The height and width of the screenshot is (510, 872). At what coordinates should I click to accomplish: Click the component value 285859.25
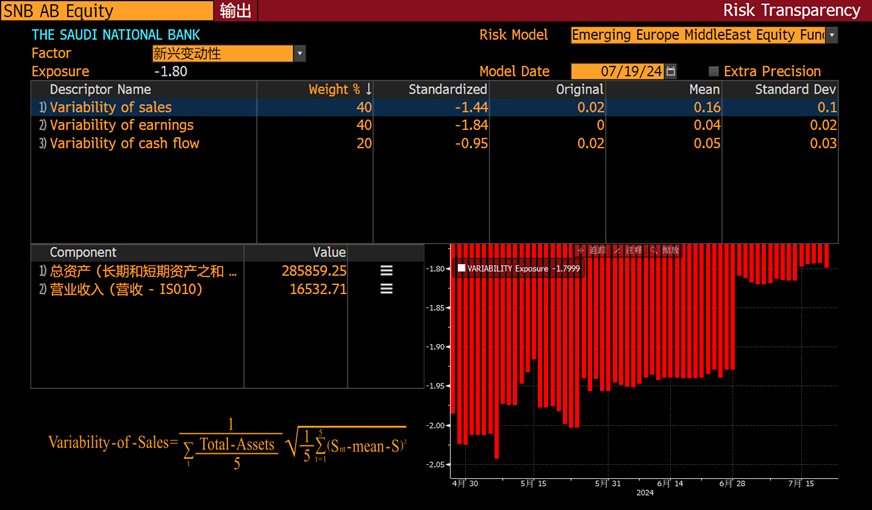tap(314, 271)
